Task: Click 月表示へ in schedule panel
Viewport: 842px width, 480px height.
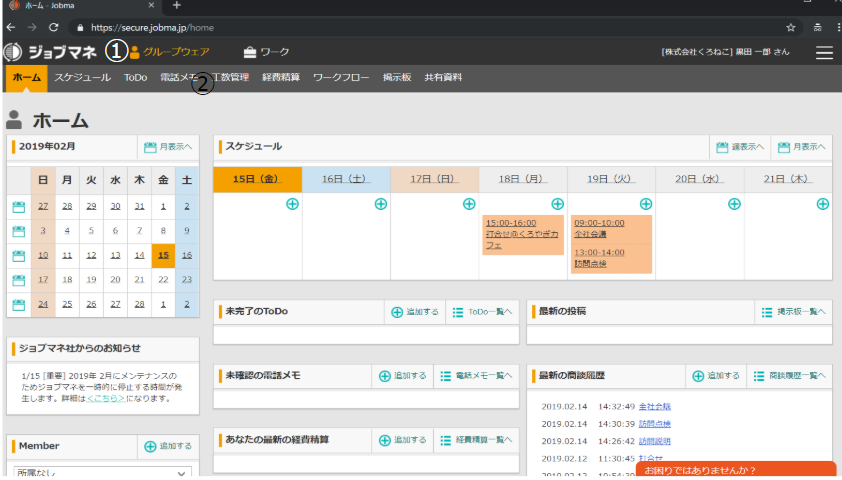Action: click(802, 147)
